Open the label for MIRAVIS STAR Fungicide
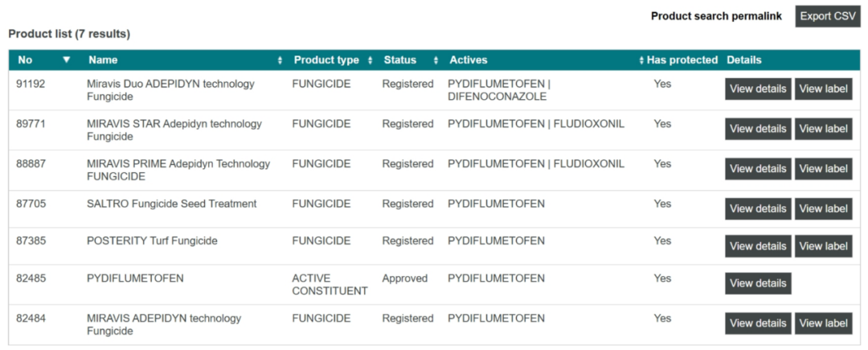This screenshot has width=868, height=350. (823, 129)
